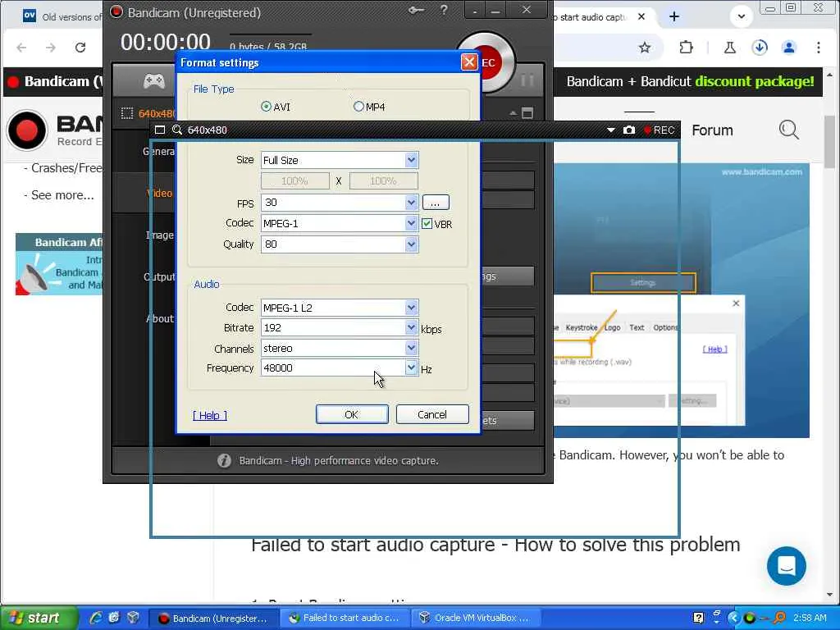Click the Bandicam register key icon
The width and height of the screenshot is (840, 630).
tap(416, 10)
